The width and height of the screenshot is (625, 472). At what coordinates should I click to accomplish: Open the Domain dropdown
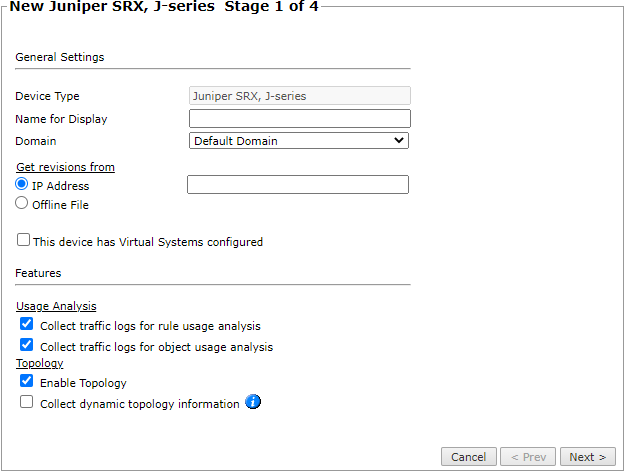click(x=299, y=141)
